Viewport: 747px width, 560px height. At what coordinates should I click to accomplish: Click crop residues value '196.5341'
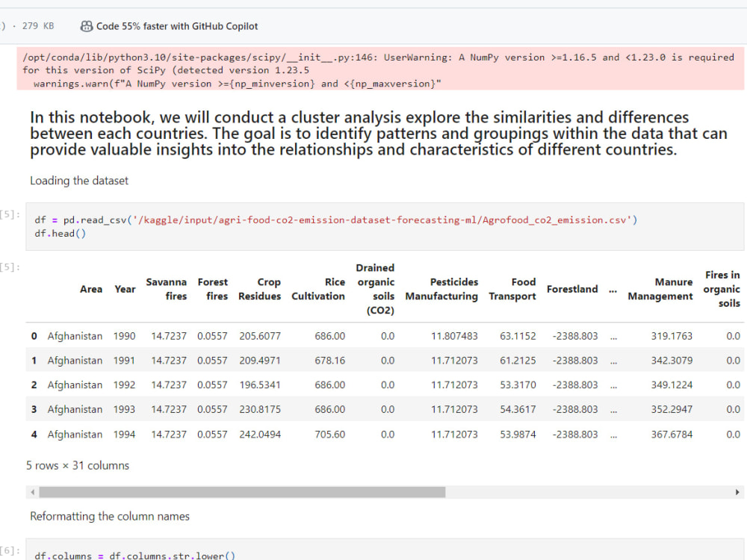pyautogui.click(x=260, y=385)
